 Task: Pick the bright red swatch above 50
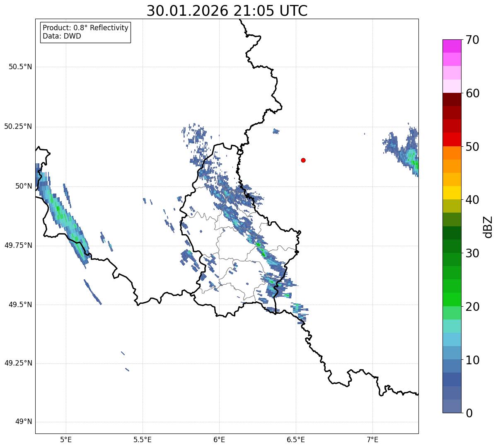[x=452, y=140]
